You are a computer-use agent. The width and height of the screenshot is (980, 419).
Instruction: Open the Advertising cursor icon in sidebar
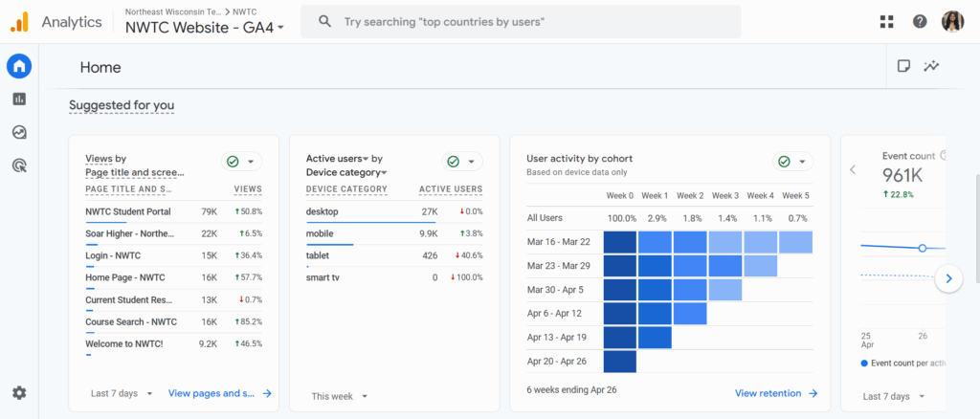[19, 165]
